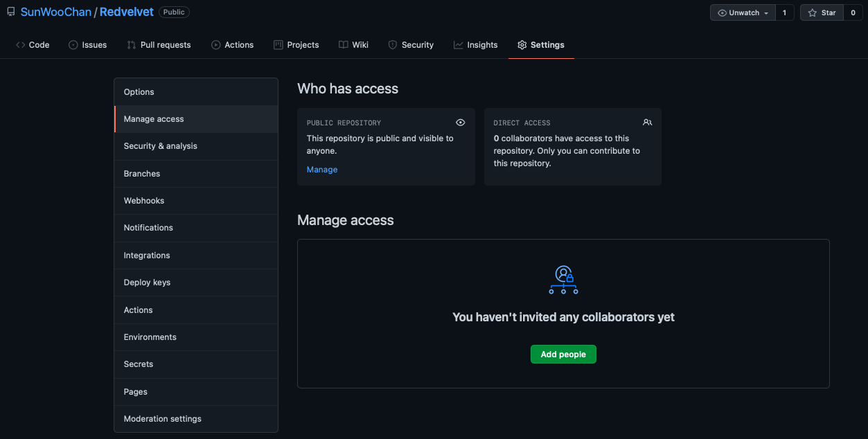Click the people icon in the Direct access card
This screenshot has width=868, height=439.
[x=647, y=123]
